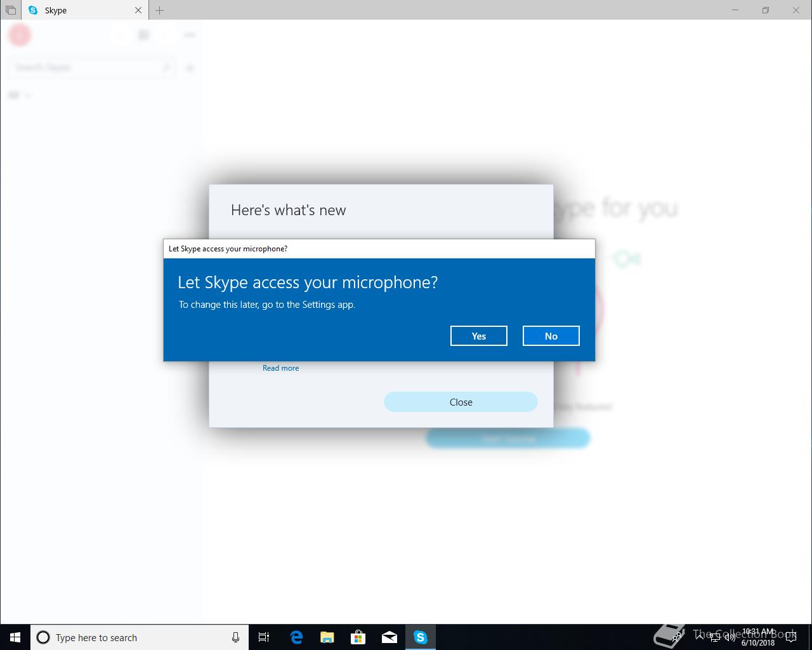Click blurred Skype button behind dialog
This screenshot has width=812, height=650.
pyautogui.click(x=508, y=438)
